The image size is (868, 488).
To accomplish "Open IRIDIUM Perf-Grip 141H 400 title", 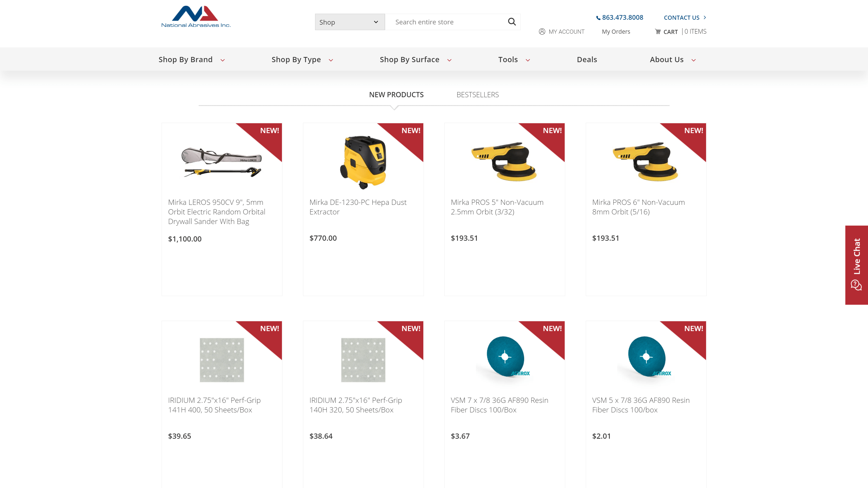I will click(214, 405).
